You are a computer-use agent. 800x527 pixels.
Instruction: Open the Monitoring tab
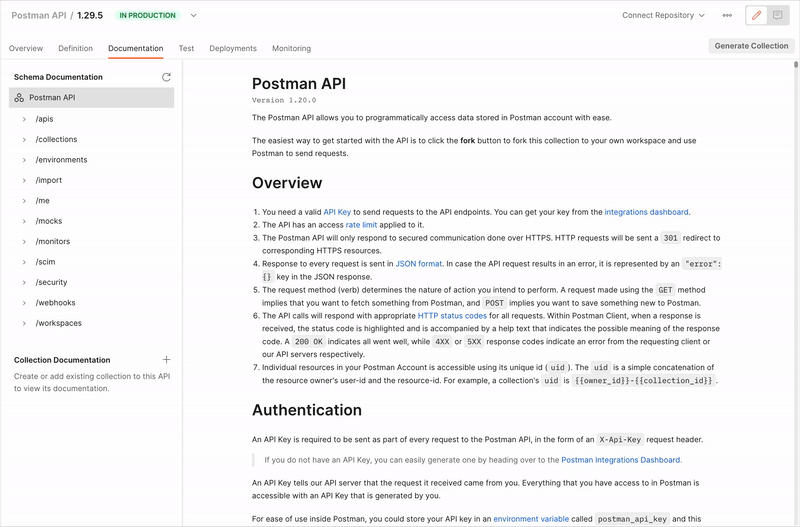tap(291, 48)
